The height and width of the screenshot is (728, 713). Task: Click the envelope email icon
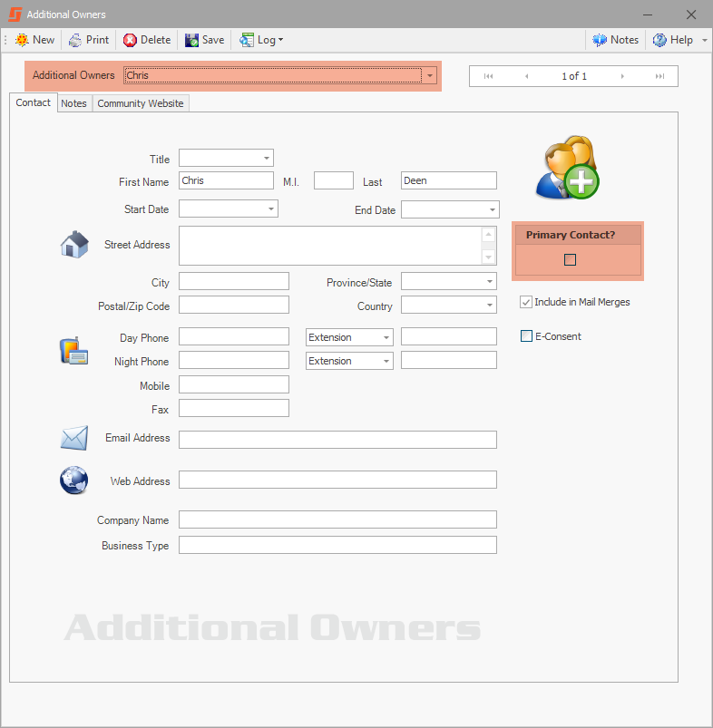click(x=74, y=438)
